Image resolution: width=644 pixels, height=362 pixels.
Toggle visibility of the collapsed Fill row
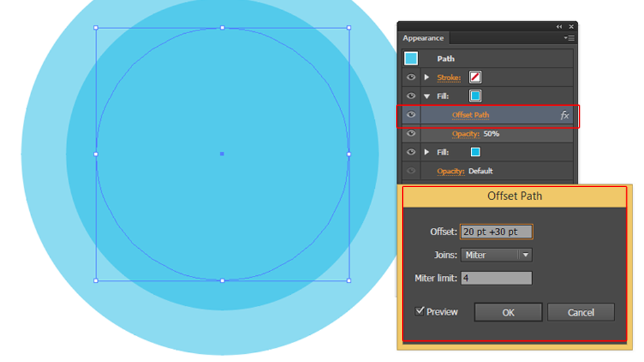pyautogui.click(x=411, y=152)
